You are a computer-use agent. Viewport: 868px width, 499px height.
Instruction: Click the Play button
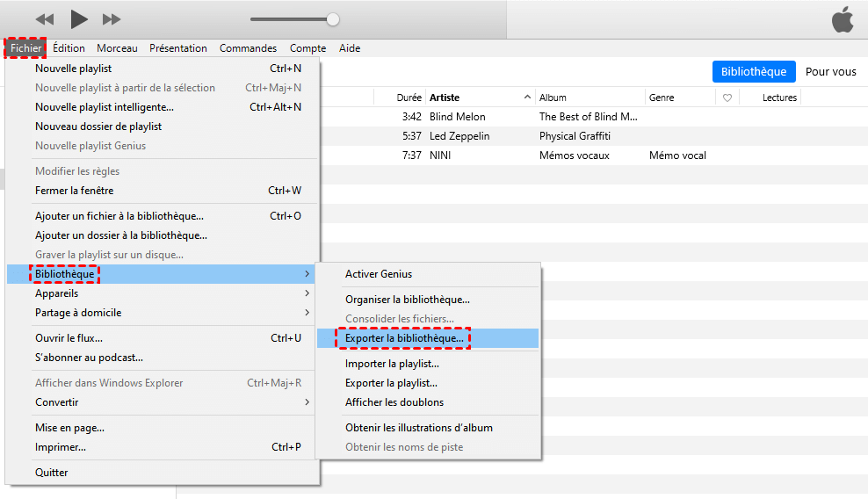(79, 18)
